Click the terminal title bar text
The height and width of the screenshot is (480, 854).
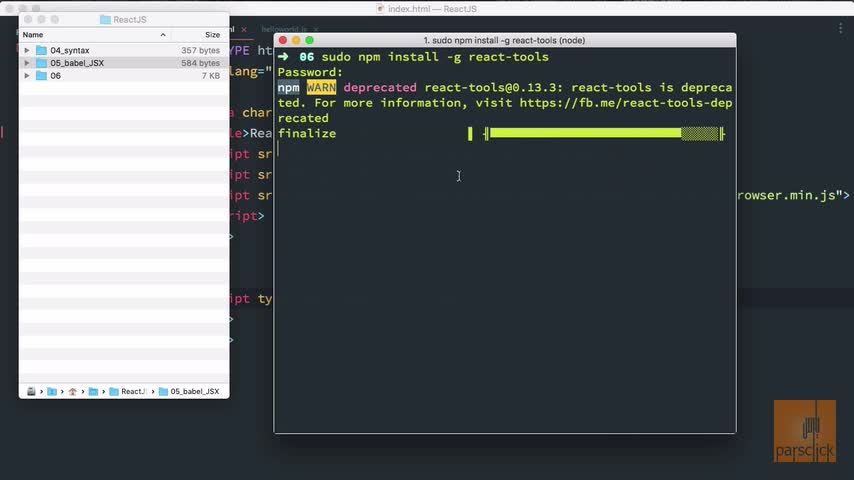click(504, 40)
